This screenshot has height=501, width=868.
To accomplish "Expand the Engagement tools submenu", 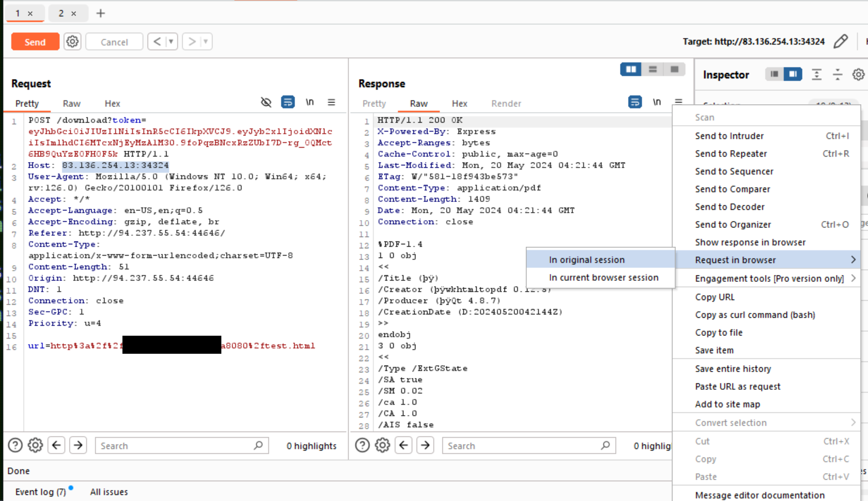I will point(770,278).
